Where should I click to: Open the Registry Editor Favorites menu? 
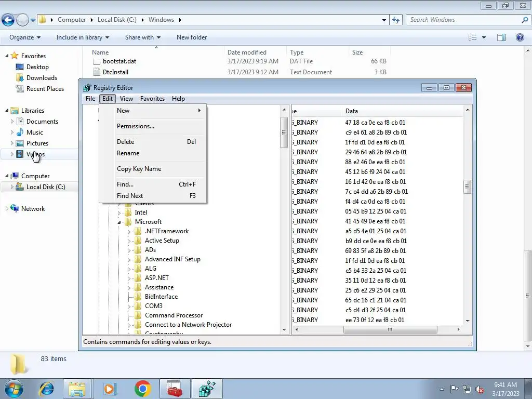pos(152,99)
